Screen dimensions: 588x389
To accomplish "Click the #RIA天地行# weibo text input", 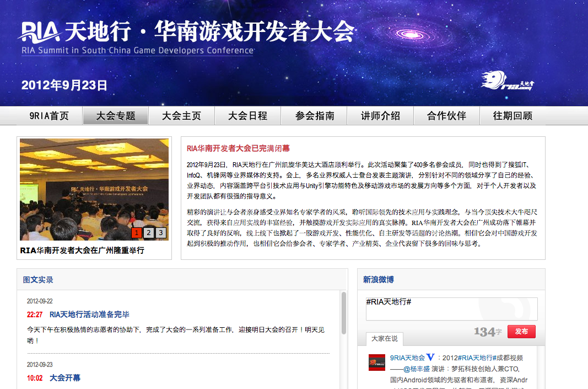I will tap(451, 308).
